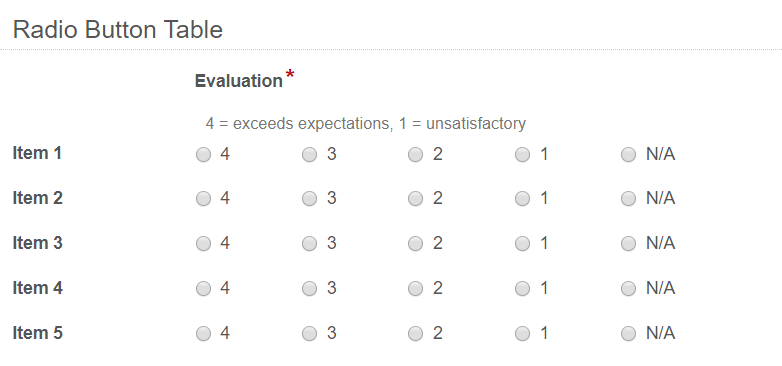Select rating 3 for Item 1
This screenshot has width=782, height=366.
tap(310, 155)
